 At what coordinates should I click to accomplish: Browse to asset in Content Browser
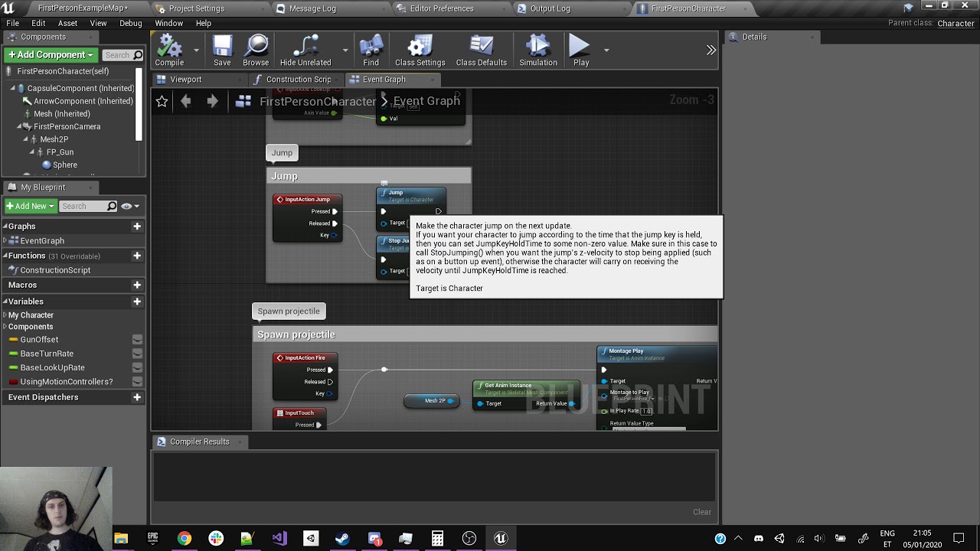[256, 51]
